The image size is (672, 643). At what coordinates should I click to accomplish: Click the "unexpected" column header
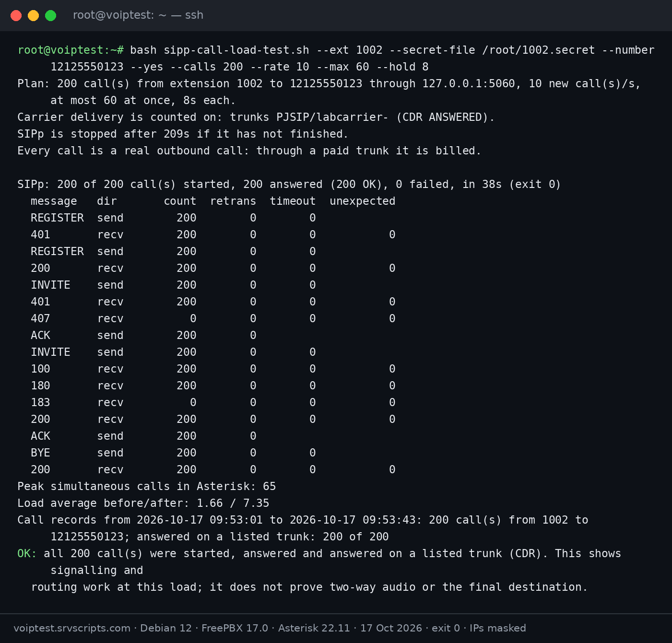(x=363, y=201)
